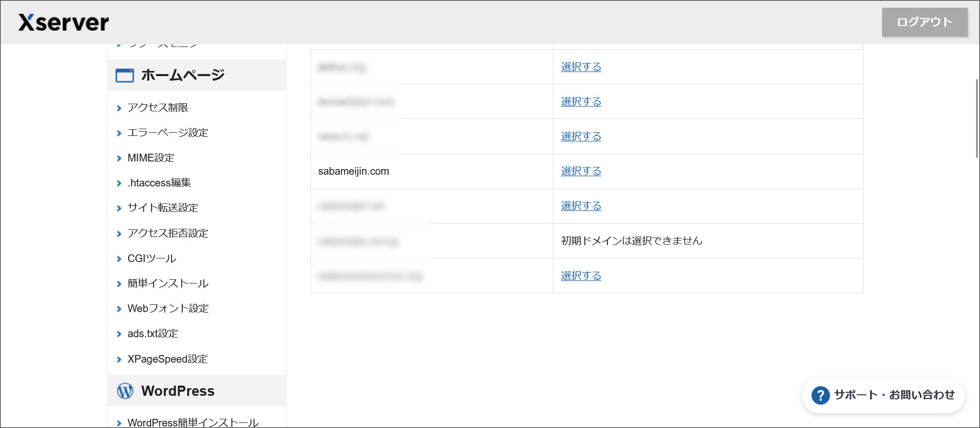Screen dimensions: 980x428
Task: Click the chevron beside アクセス制限
Action: click(x=119, y=108)
